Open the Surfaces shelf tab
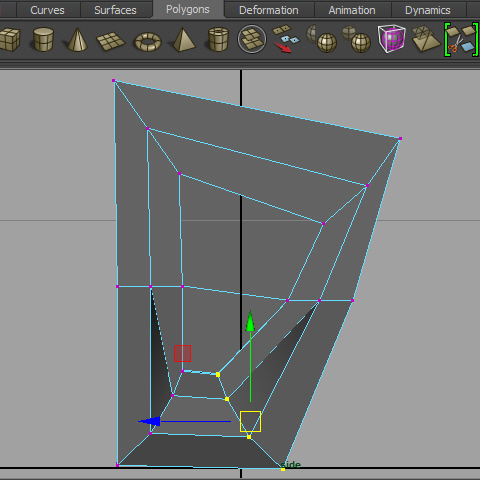The image size is (480, 480). [x=115, y=10]
